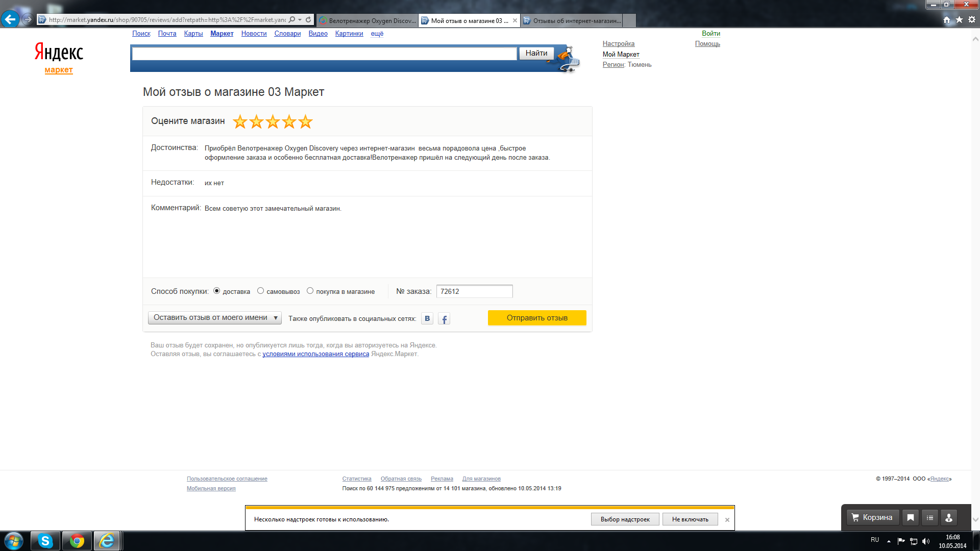Open Маркет in the top navigation
Screen dimensions: 980x551
tap(222, 34)
